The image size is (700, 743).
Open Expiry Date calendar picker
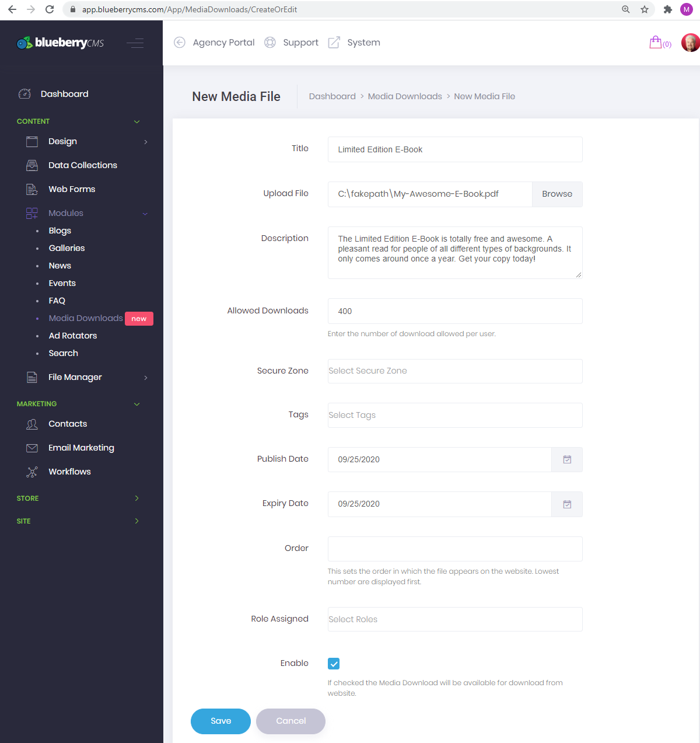567,504
